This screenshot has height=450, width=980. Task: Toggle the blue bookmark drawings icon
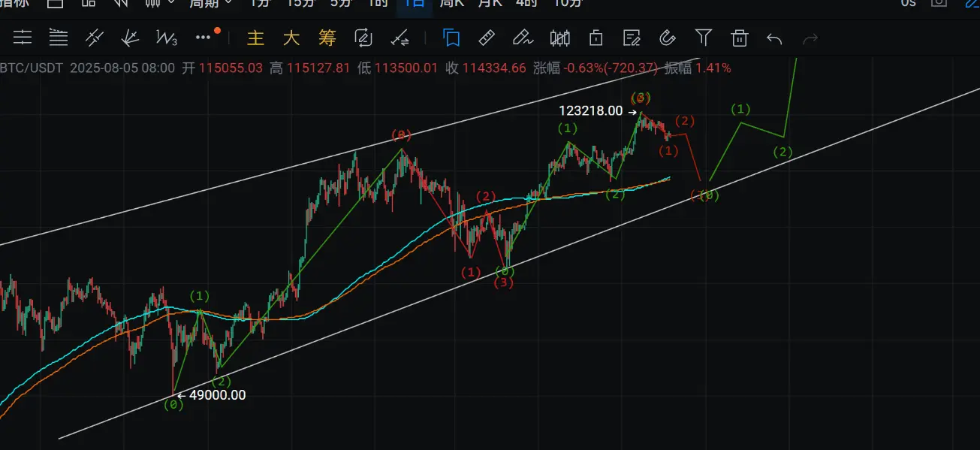(x=451, y=38)
